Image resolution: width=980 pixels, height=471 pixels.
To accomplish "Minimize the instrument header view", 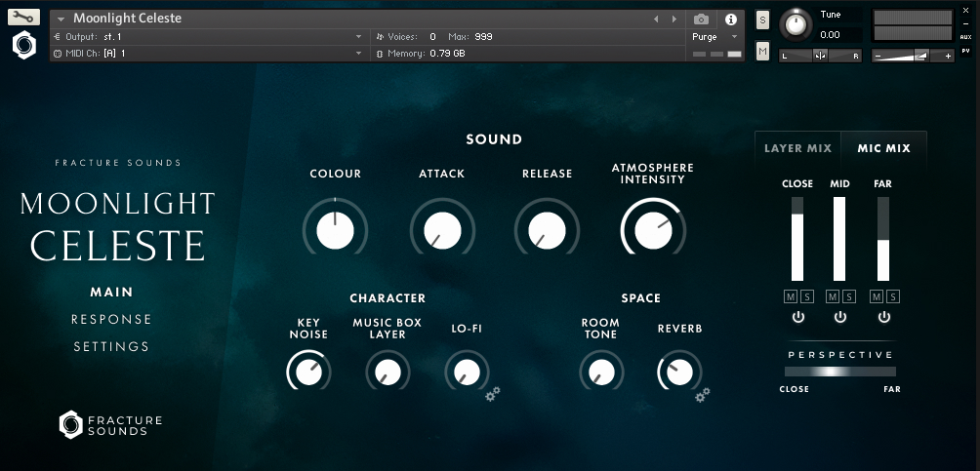I will point(966,23).
